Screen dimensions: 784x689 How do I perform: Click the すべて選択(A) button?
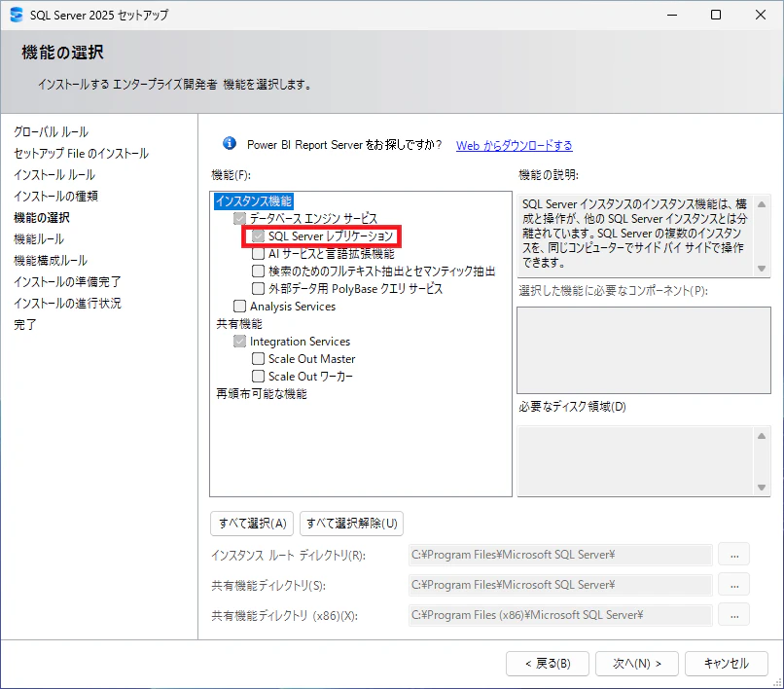pos(252,524)
